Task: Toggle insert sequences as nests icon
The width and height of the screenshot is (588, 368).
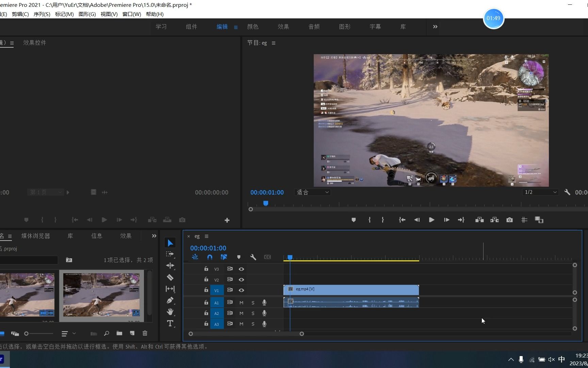Action: pyautogui.click(x=195, y=257)
